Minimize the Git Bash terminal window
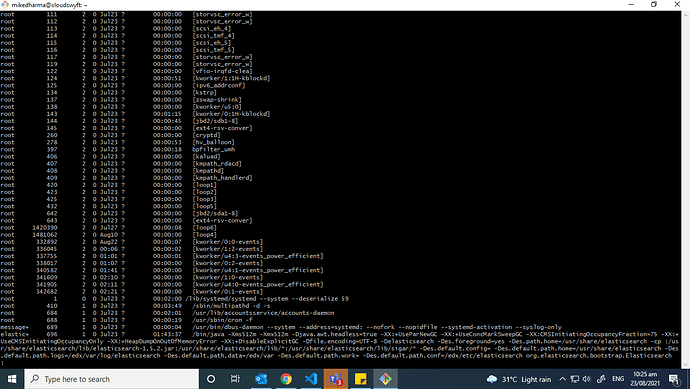Image resolution: width=690 pixels, height=389 pixels. pyautogui.click(x=631, y=4)
